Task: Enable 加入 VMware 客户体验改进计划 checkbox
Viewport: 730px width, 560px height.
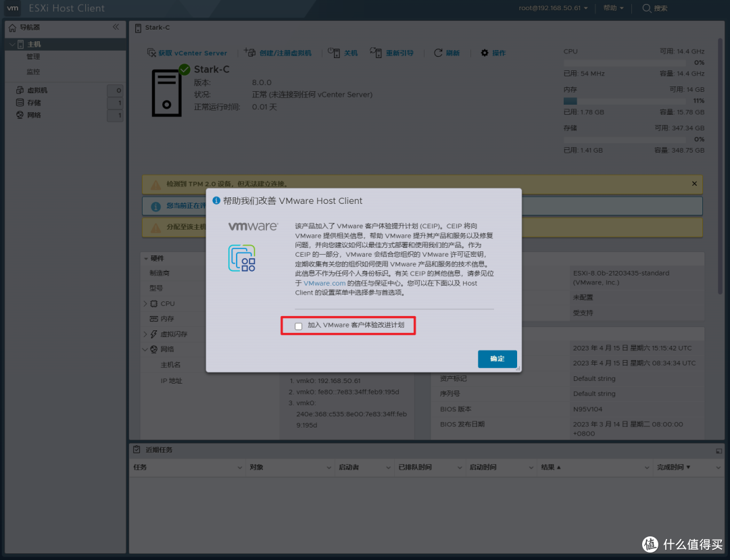Action: pos(297,326)
